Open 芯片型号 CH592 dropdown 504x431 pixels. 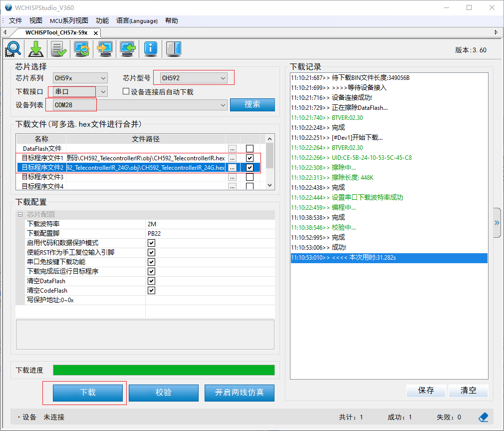click(194, 78)
